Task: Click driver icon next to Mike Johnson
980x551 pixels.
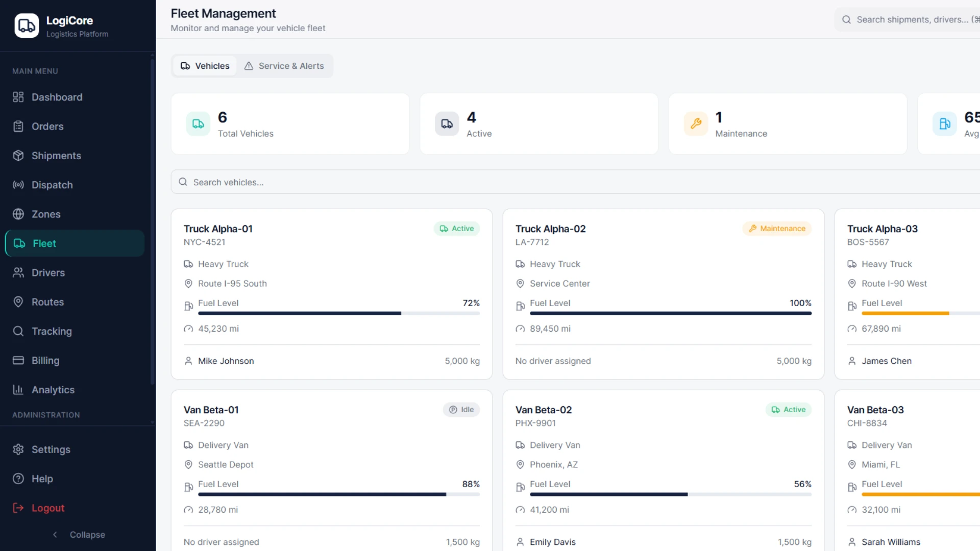Action: [188, 361]
